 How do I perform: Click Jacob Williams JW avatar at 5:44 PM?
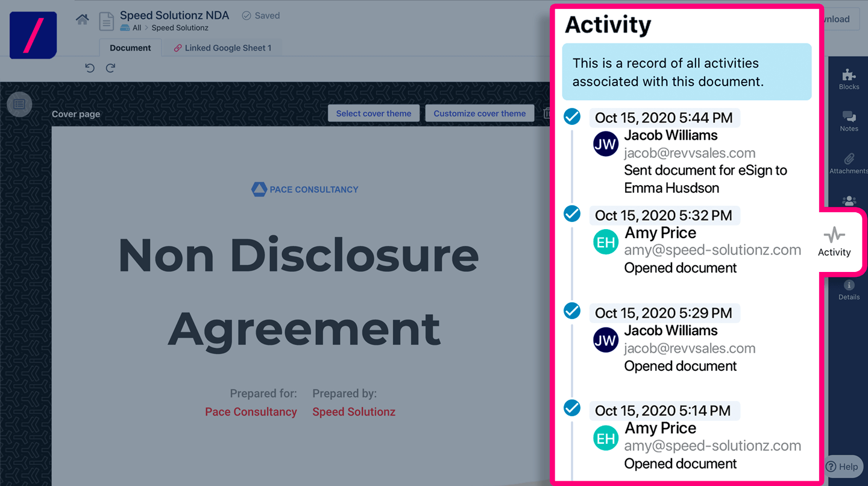pyautogui.click(x=605, y=144)
